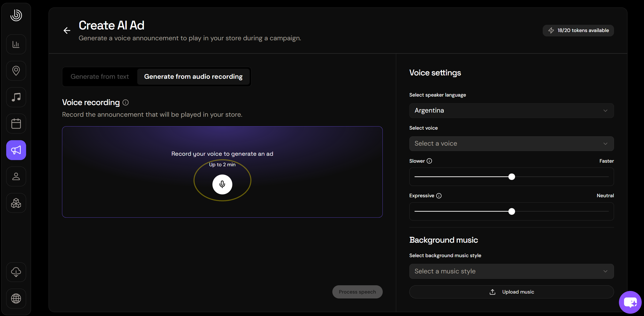Click the 'Neutral' label

tap(605, 196)
